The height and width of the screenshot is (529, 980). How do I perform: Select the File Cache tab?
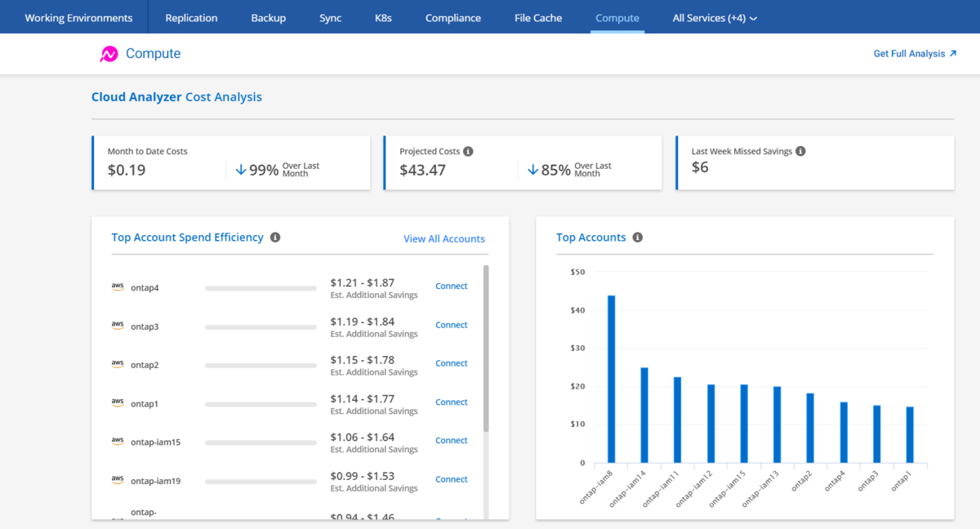coord(538,18)
